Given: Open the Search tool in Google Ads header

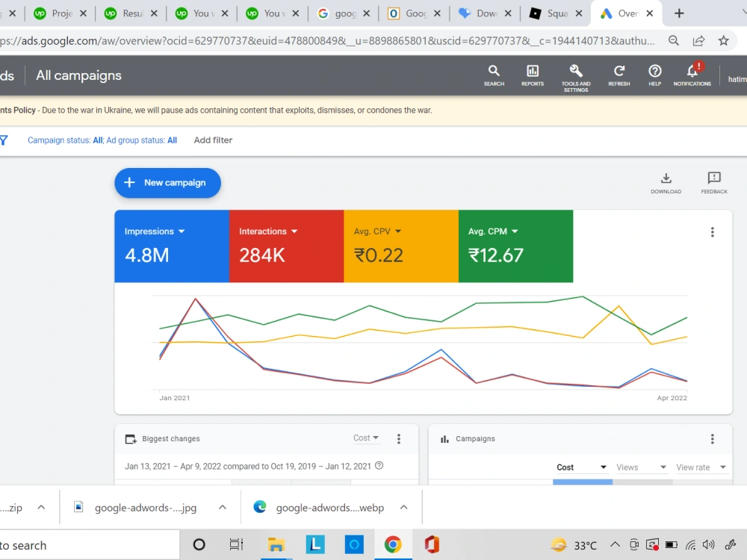Looking at the screenshot, I should (x=494, y=75).
